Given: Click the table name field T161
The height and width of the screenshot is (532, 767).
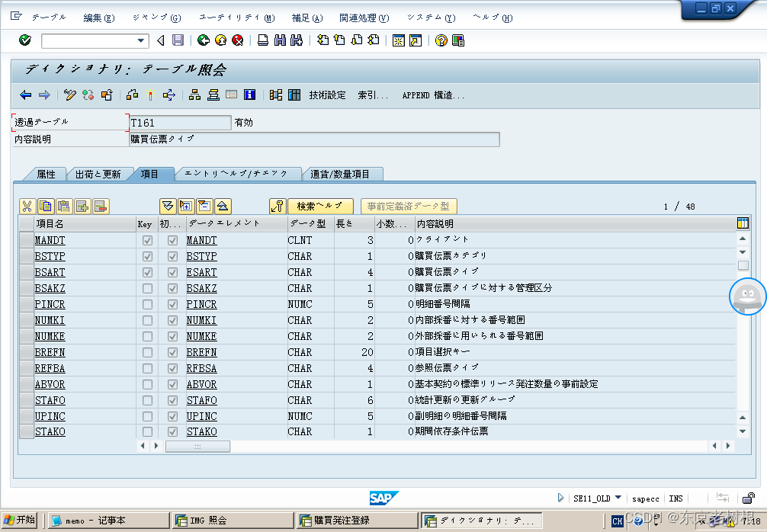Looking at the screenshot, I should (x=180, y=123).
